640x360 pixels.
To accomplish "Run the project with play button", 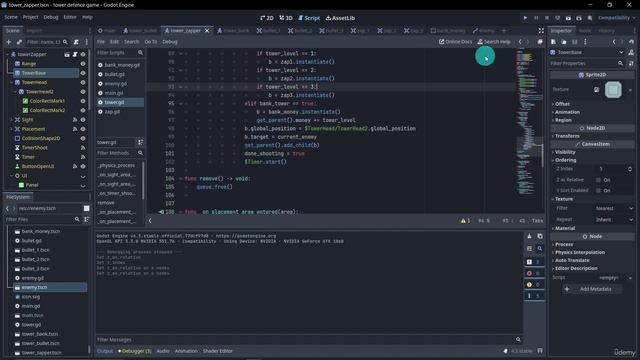I will (x=525, y=18).
